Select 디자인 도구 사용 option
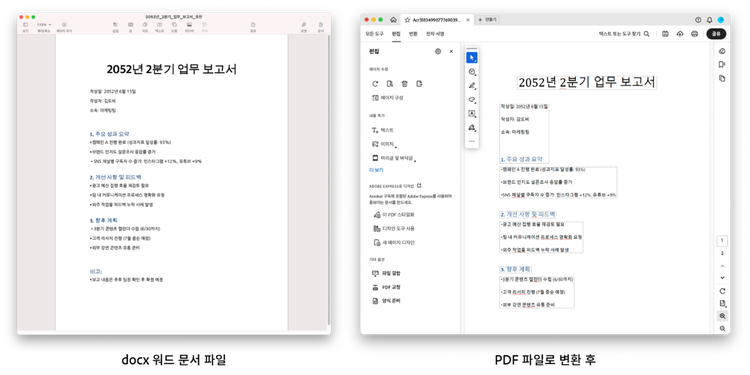 [394, 229]
